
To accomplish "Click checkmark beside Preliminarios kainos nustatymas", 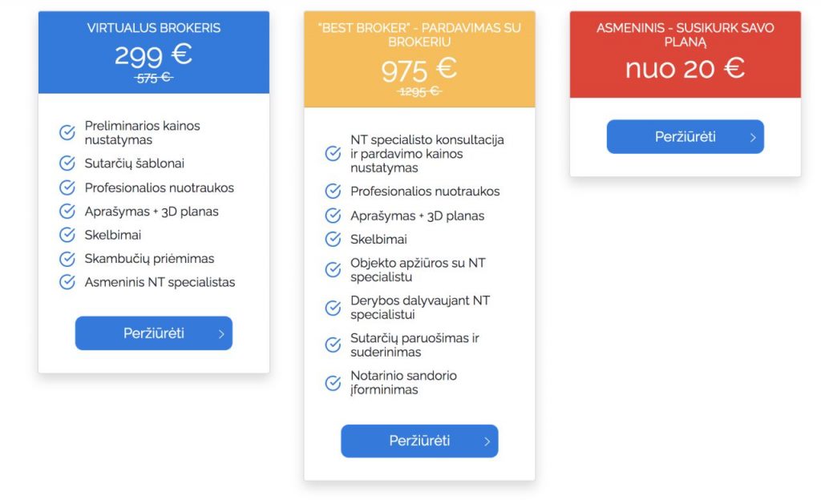I will (x=67, y=132).
